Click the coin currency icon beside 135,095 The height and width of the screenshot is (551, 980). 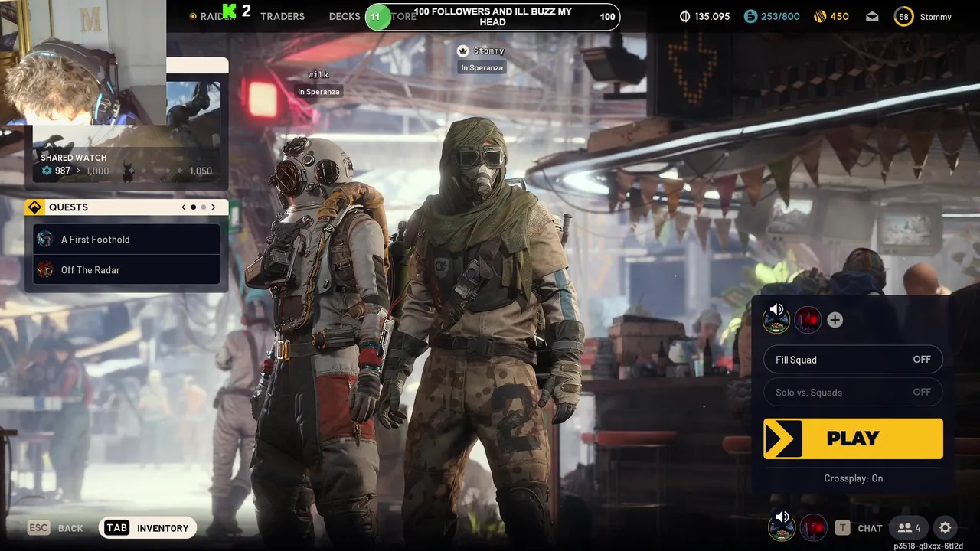click(x=684, y=16)
